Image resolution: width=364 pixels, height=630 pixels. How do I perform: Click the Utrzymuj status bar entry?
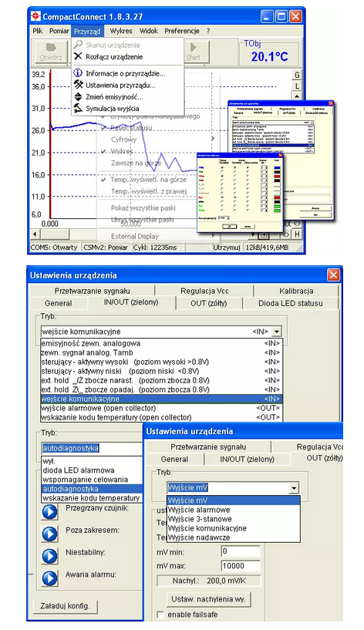[227, 248]
